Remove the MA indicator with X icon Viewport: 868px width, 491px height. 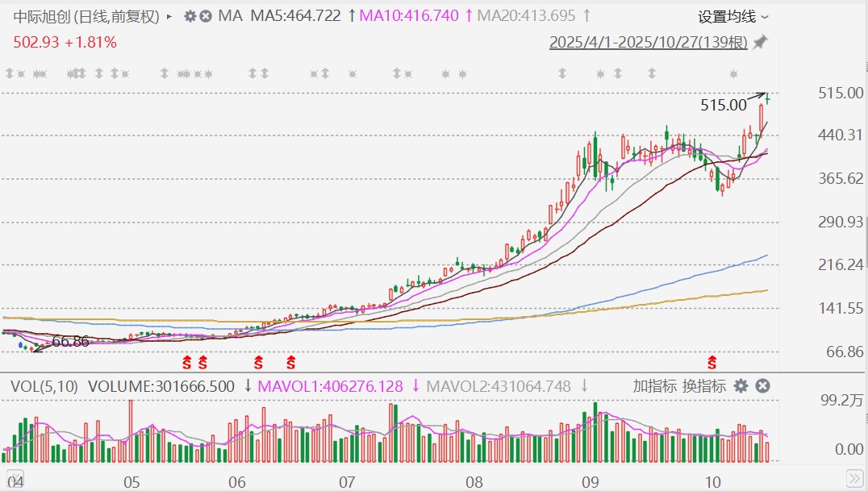tap(207, 16)
